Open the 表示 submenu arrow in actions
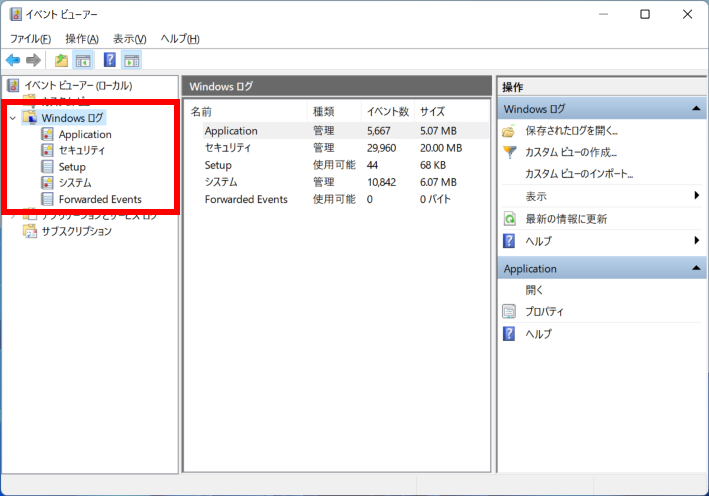The width and height of the screenshot is (709, 496). point(697,195)
